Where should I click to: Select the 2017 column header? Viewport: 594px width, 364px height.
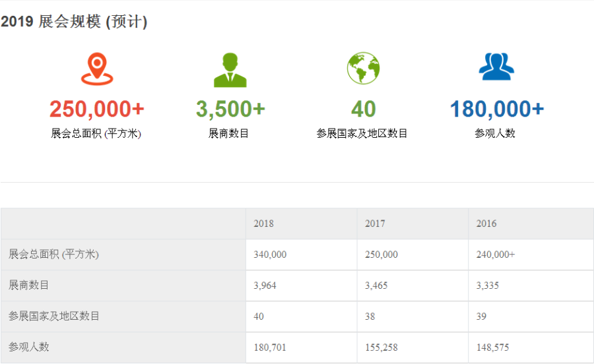(x=375, y=224)
